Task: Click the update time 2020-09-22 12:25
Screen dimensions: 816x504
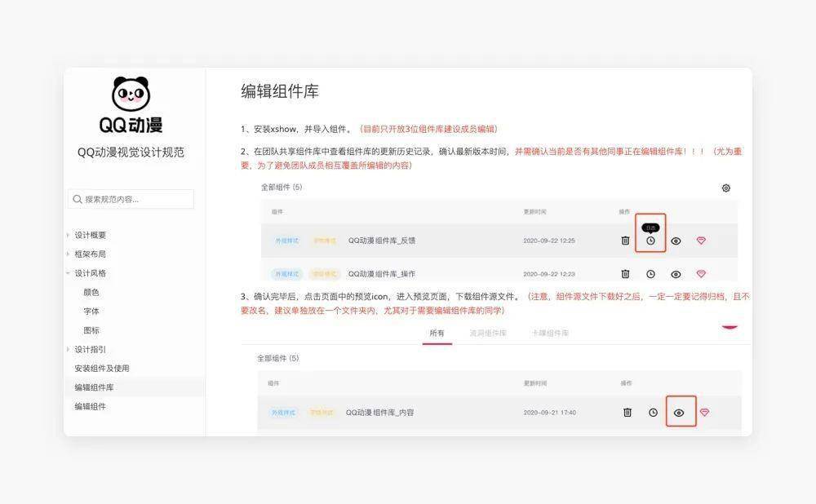Action: coord(549,241)
